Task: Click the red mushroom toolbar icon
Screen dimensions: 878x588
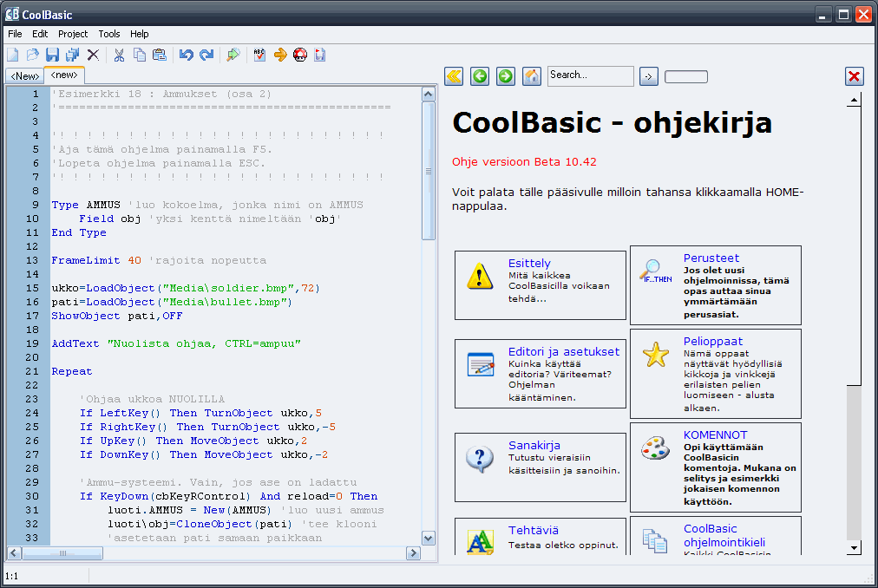Action: (300, 55)
